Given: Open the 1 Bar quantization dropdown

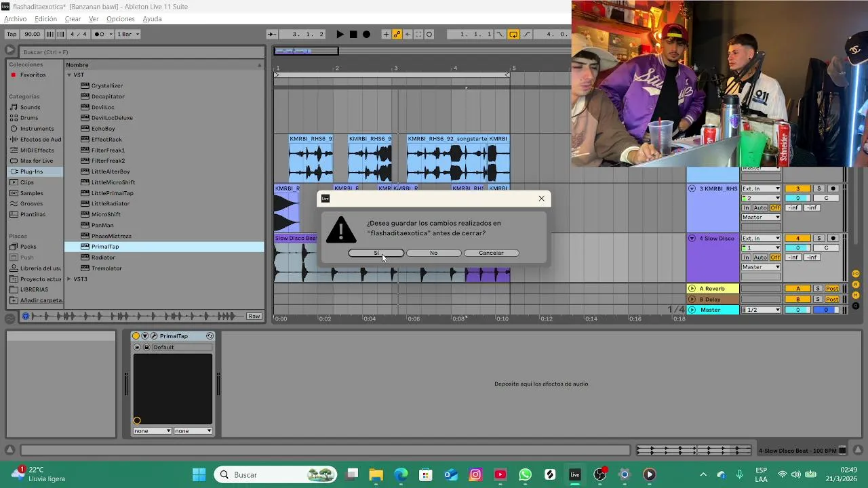Looking at the screenshot, I should click(127, 35).
